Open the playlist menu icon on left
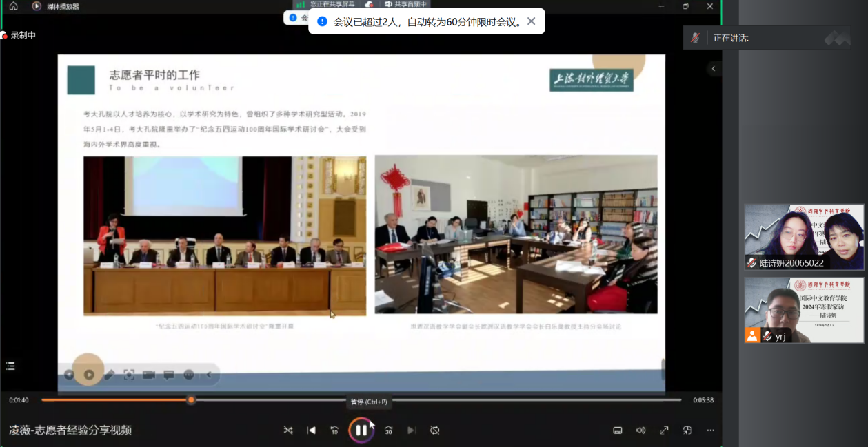The image size is (868, 447). tap(10, 366)
